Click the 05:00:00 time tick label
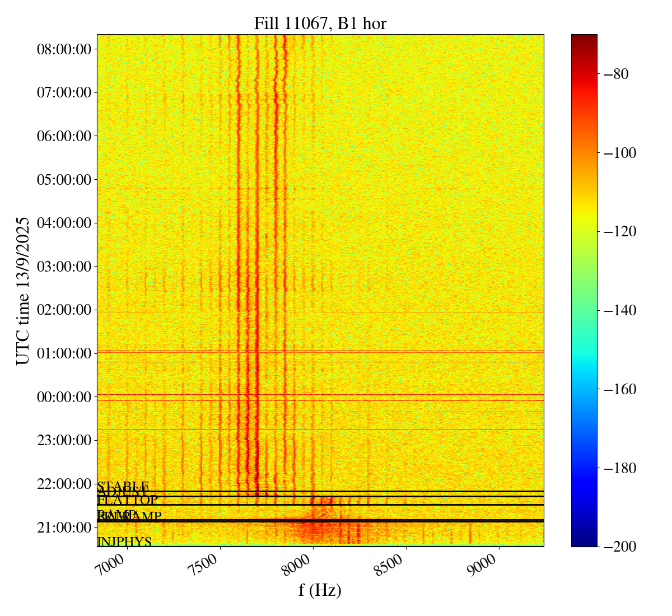Viewport: 672px width, 616px height. click(64, 180)
